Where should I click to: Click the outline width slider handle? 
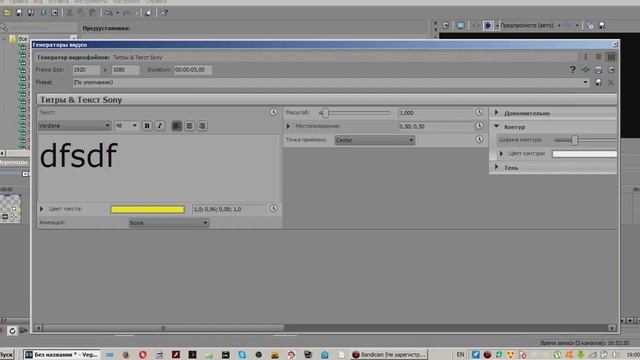click(x=574, y=140)
